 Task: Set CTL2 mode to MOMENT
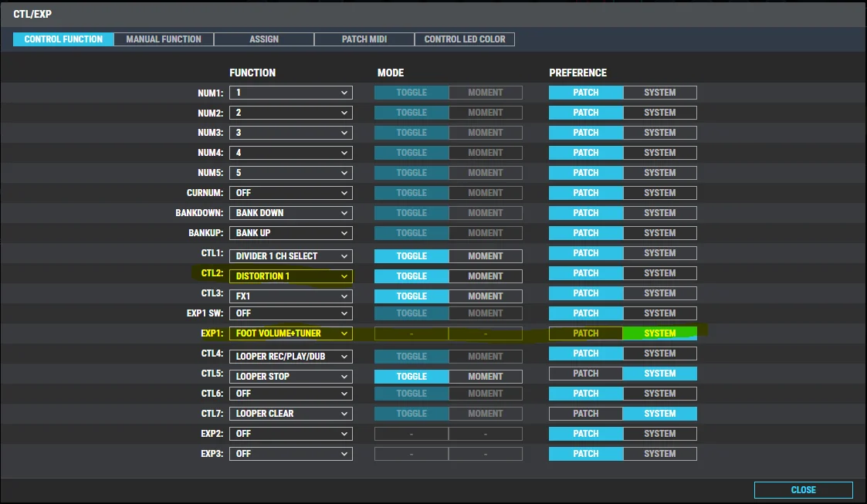(485, 276)
